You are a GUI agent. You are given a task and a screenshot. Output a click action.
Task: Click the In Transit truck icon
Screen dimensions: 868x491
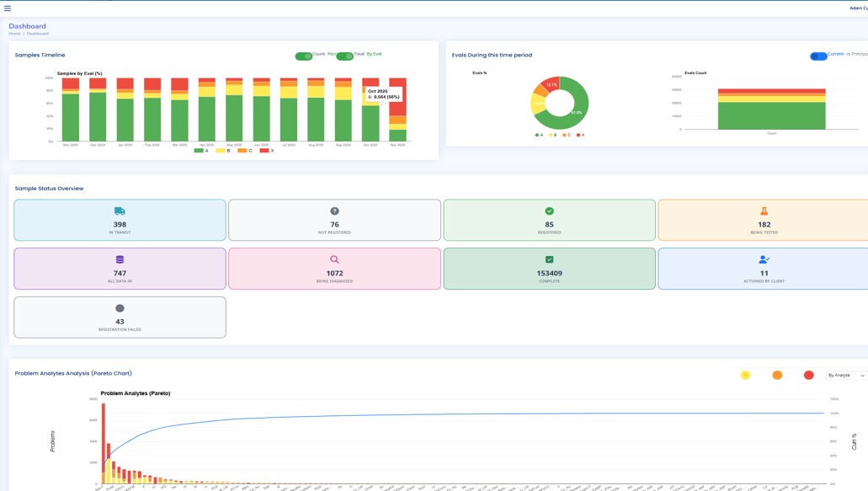coord(120,211)
